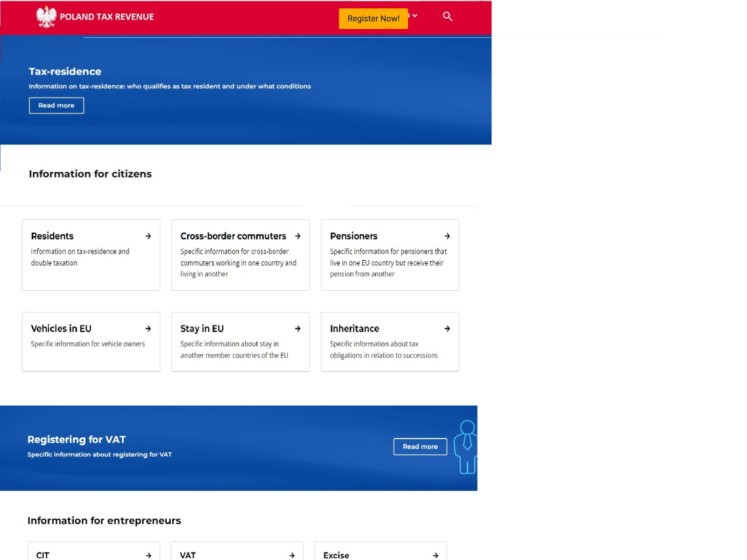747x560 pixels.
Task: Open the Cross-border commuters title link
Action: (x=233, y=236)
